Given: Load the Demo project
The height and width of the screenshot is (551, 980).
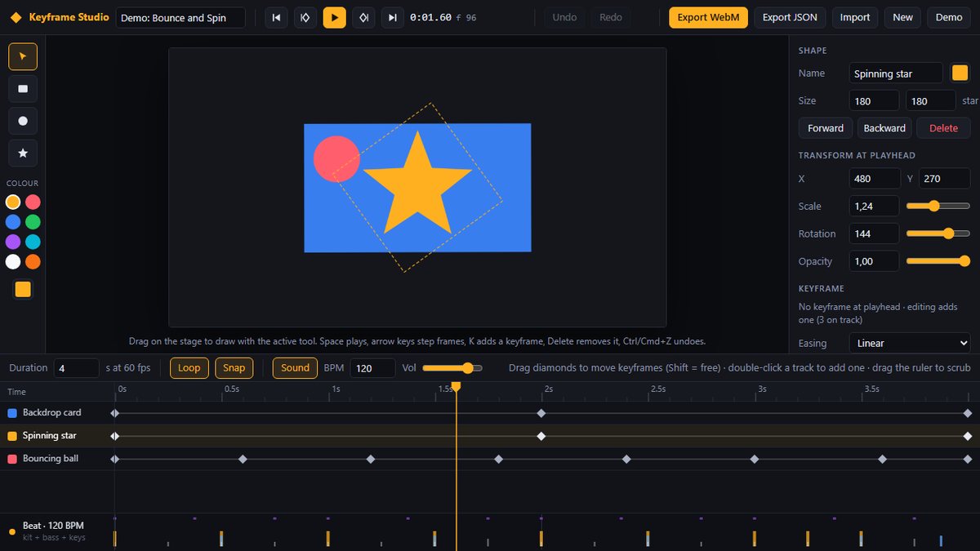Looking at the screenshot, I should (949, 17).
